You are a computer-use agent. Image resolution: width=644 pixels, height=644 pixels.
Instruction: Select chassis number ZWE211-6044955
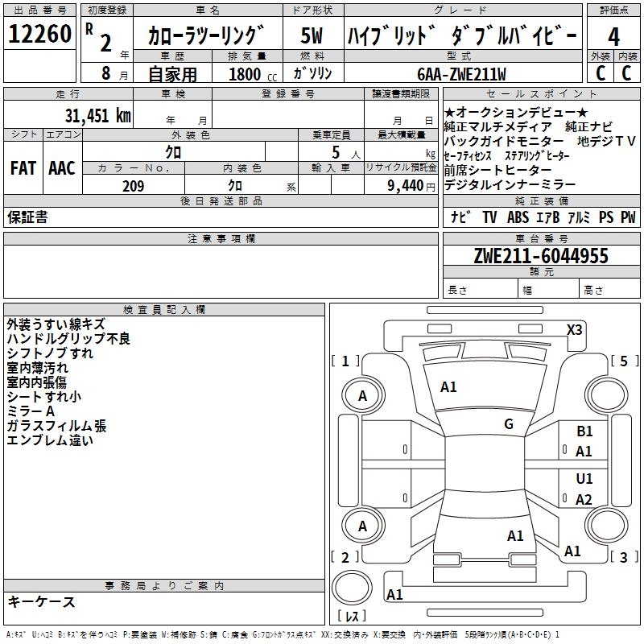pyautogui.click(x=540, y=256)
